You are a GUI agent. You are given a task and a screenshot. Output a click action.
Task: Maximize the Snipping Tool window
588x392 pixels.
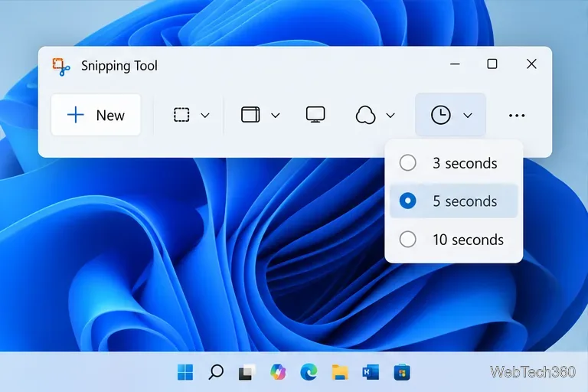tap(492, 64)
